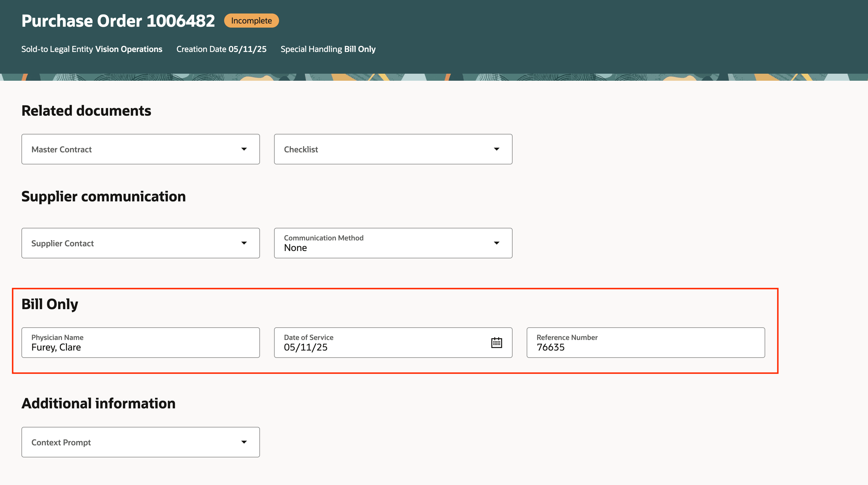Click the Incomplete status badge
Image resolution: width=868 pixels, height=485 pixels.
click(251, 21)
